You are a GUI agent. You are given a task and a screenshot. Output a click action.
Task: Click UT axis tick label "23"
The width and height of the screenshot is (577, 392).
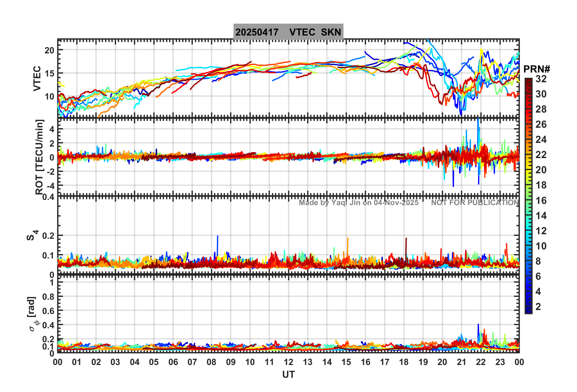500,362
